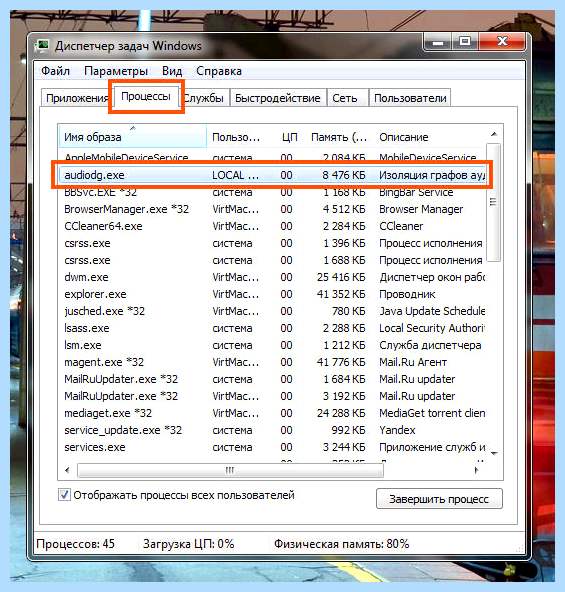565x592 pixels.
Task: Sort by Память column header
Action: 338,137
